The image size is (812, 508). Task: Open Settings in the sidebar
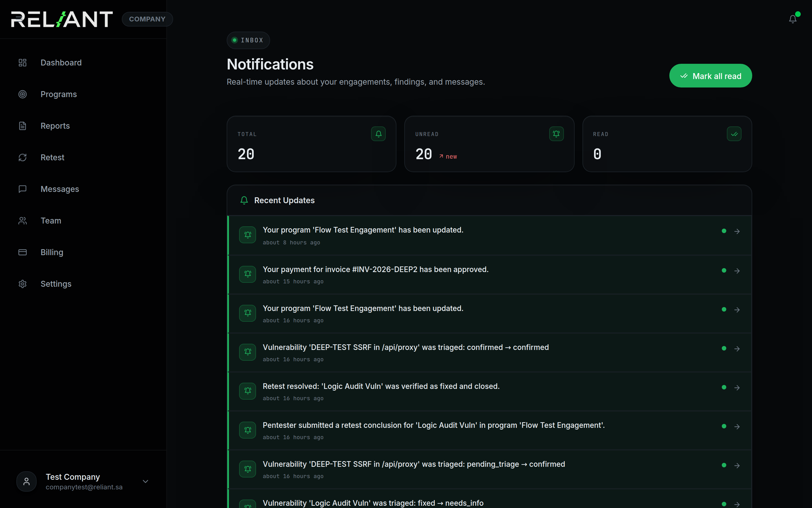coord(83,284)
